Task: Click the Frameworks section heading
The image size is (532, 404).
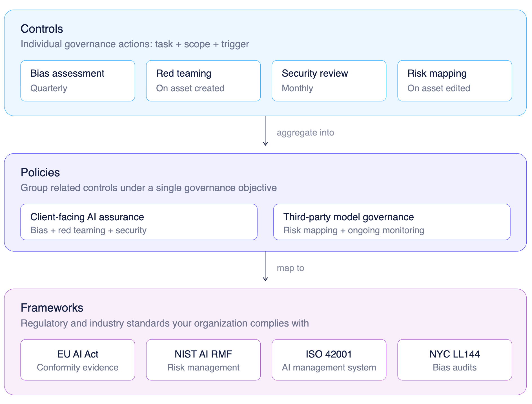Action: point(52,308)
